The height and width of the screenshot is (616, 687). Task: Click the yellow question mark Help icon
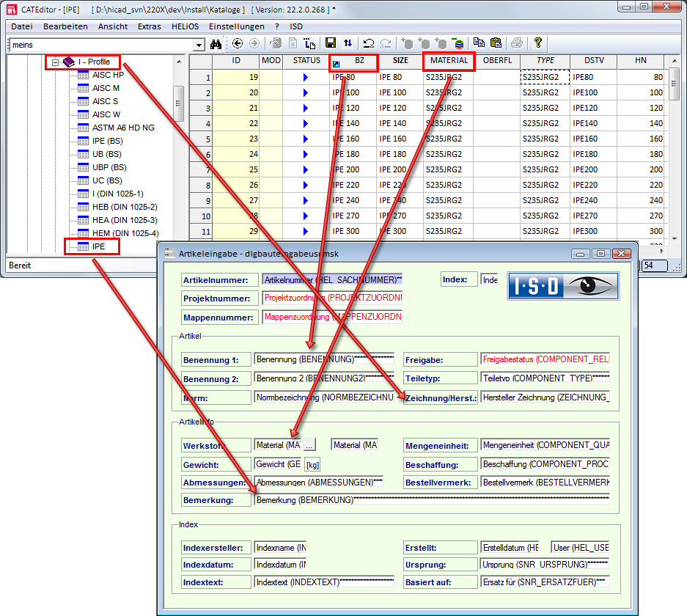coord(537,43)
